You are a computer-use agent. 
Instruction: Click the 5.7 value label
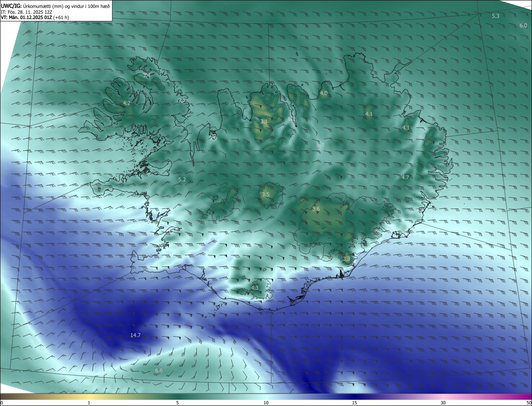(99, 189)
